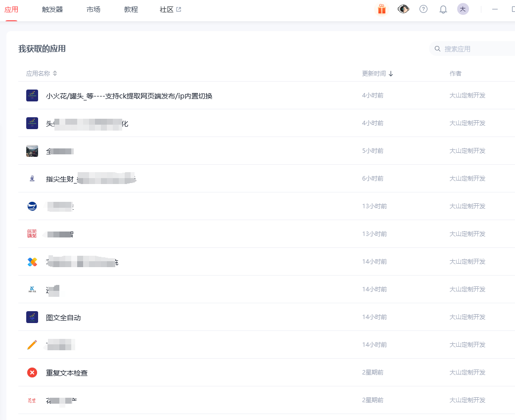Click 5小时前 update time cell

pos(373,151)
